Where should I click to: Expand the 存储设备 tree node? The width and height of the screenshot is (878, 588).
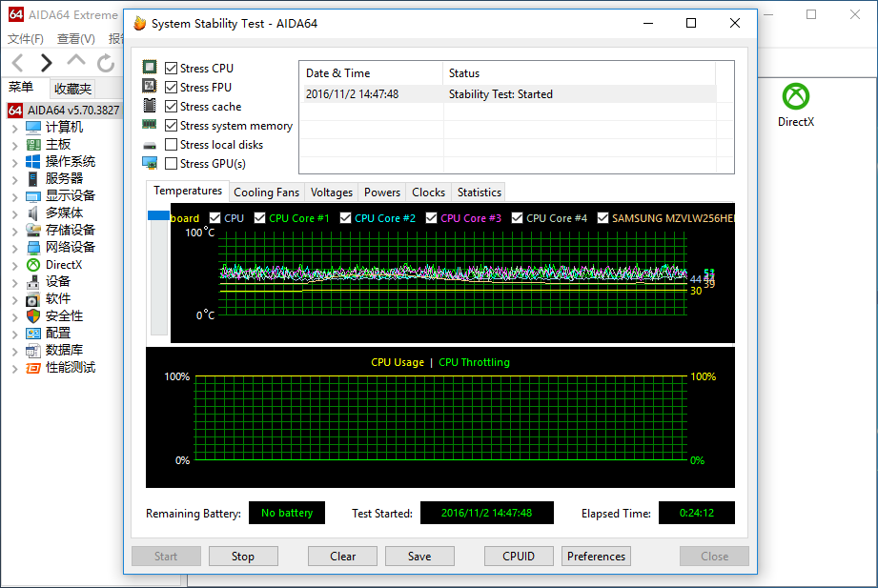[14, 231]
